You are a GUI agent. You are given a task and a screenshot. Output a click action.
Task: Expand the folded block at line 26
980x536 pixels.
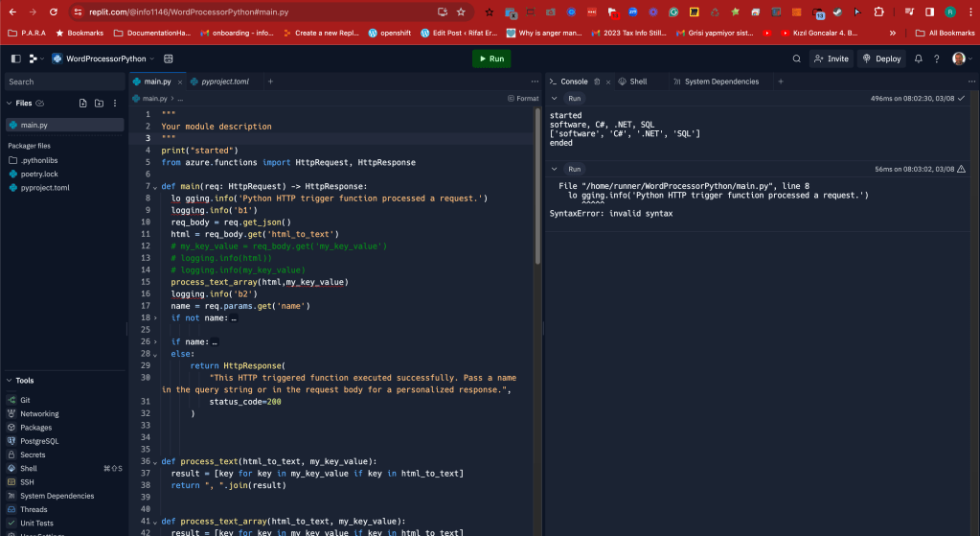coord(155,342)
